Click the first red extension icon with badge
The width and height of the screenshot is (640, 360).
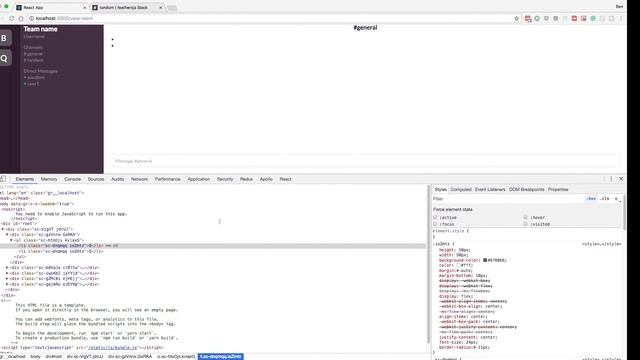528,18
